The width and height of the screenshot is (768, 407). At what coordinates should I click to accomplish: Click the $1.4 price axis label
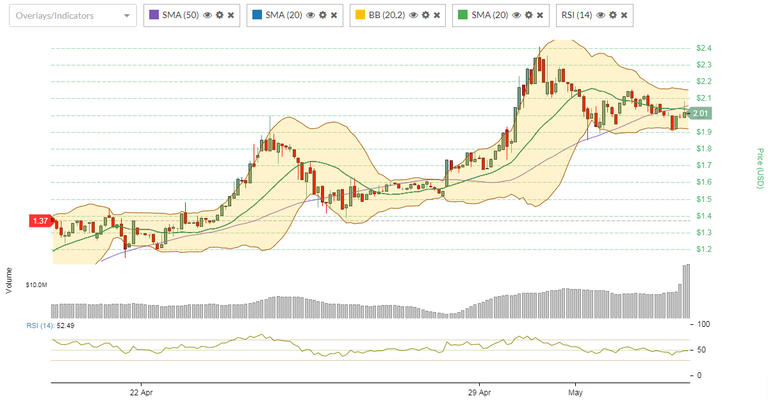704,215
